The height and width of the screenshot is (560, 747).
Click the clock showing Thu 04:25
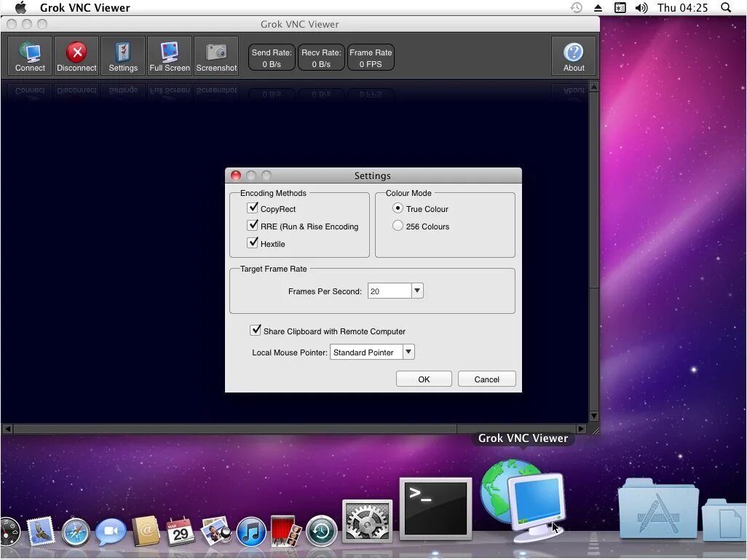(683, 7)
